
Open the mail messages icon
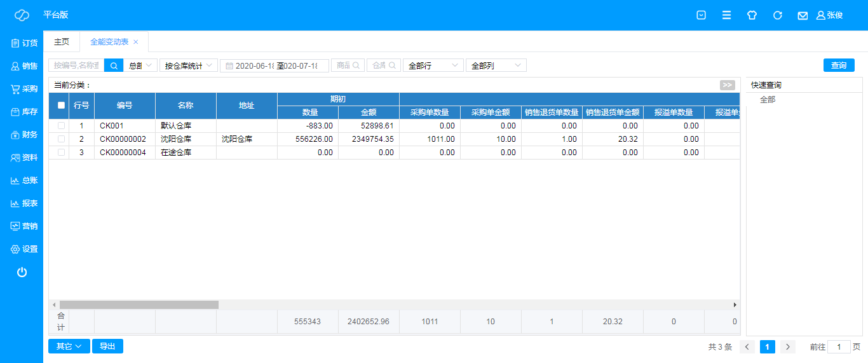coord(803,15)
